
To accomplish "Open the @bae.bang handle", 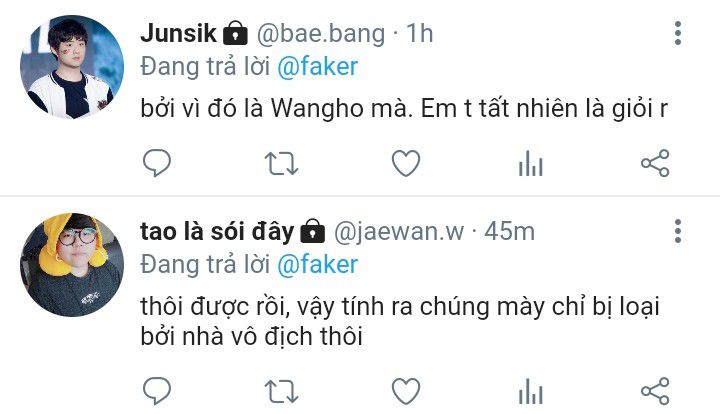I will tap(321, 34).
